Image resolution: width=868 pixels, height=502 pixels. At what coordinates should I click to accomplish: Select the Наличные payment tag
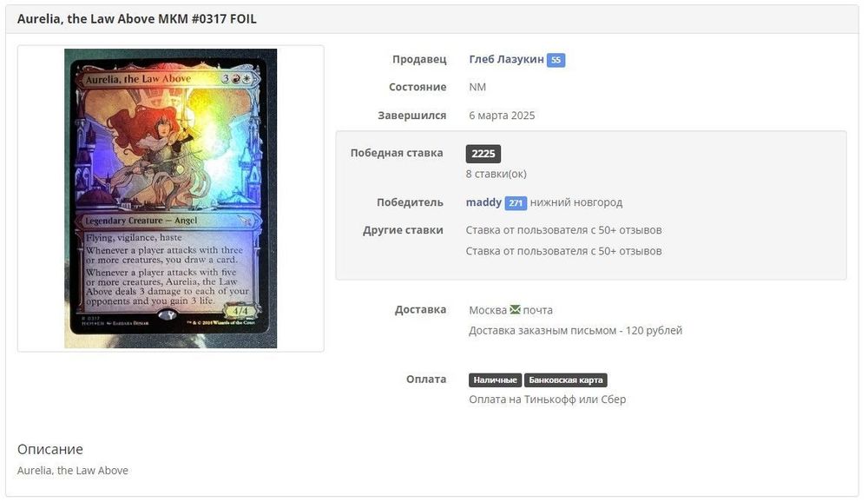tap(495, 380)
